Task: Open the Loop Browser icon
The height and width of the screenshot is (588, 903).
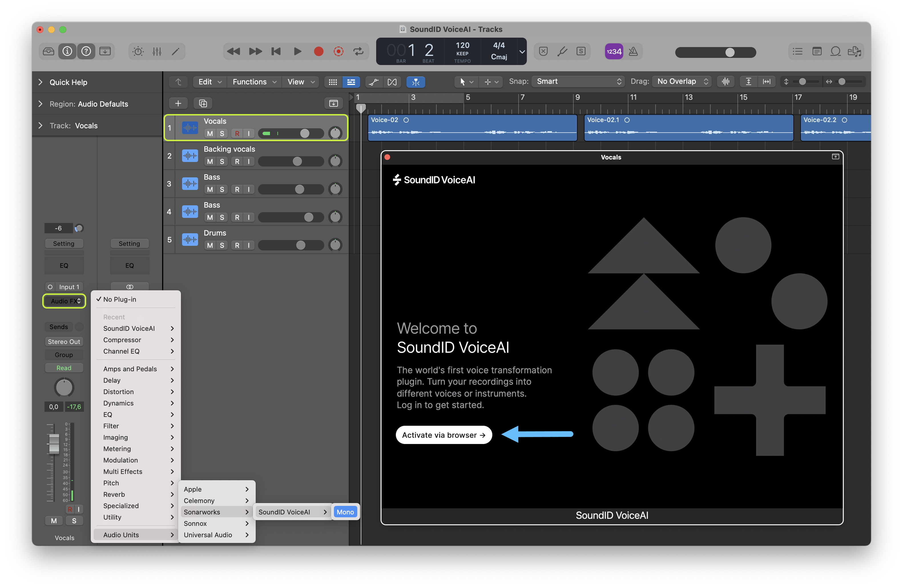Action: (x=835, y=51)
